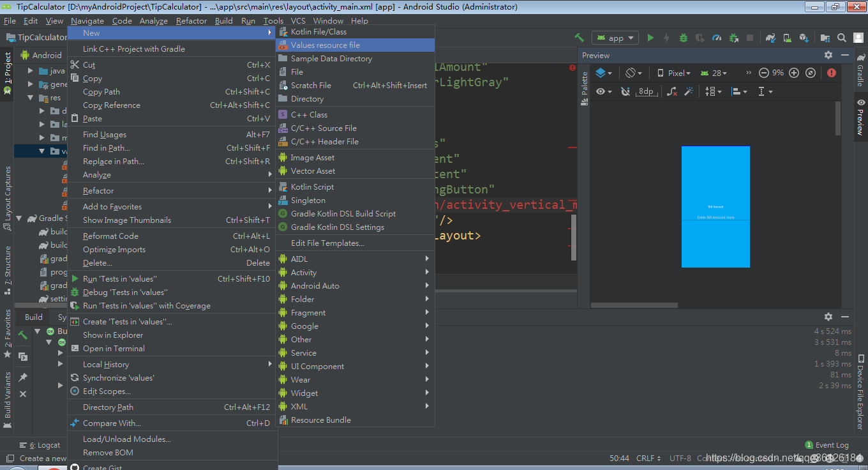Viewport: 868px width, 470px height.
Task: Click Show in Explorer menu entry
Action: [172, 335]
